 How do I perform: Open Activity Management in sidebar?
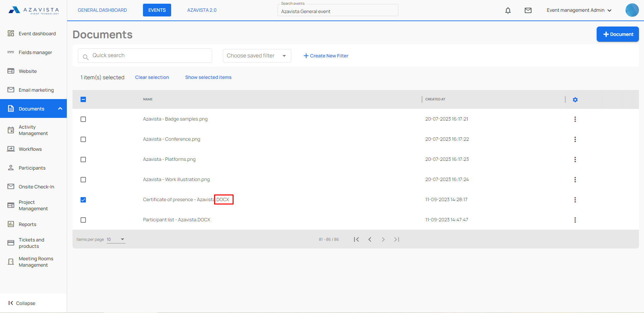(33, 130)
